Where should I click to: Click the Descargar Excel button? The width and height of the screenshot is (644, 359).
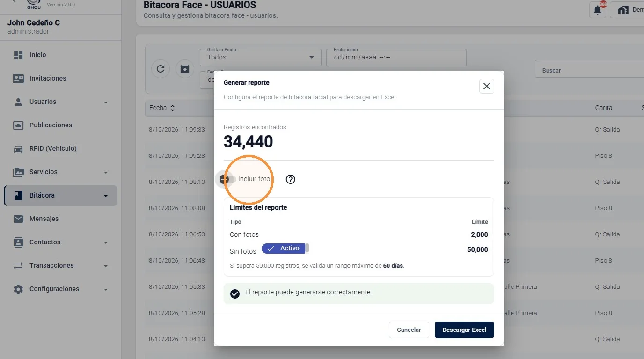pyautogui.click(x=464, y=330)
